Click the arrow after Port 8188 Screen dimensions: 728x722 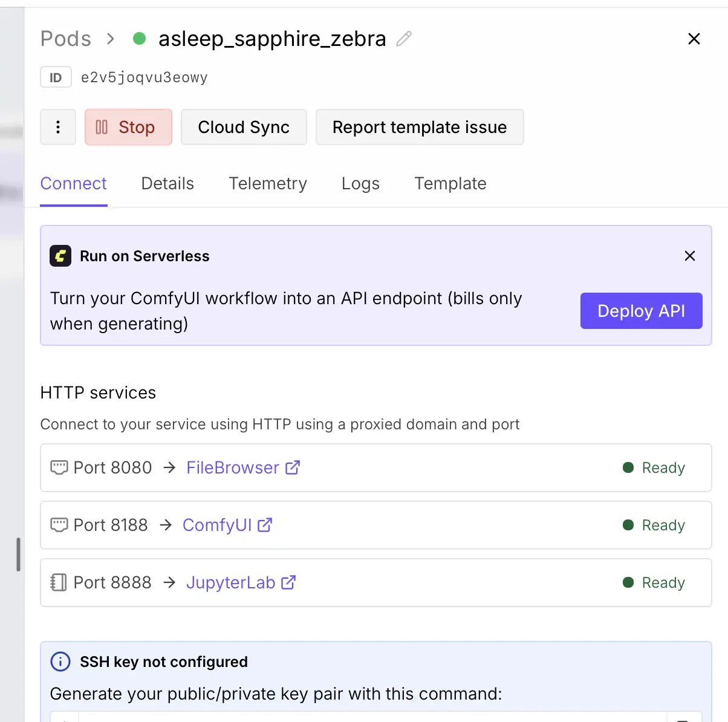tap(166, 525)
